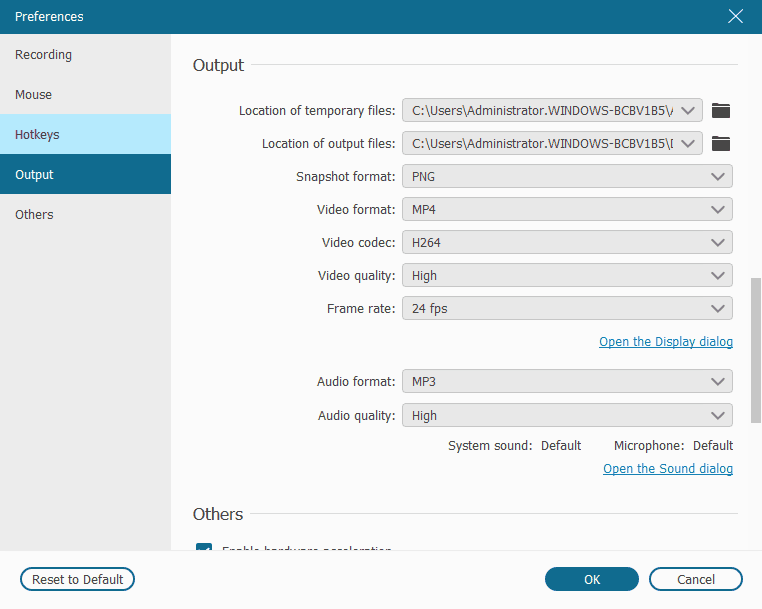The height and width of the screenshot is (609, 762).
Task: Click the Video codec label
Action: (x=359, y=243)
